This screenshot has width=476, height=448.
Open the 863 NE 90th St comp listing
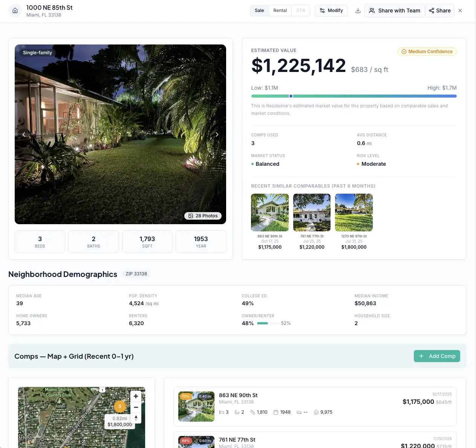315,407
